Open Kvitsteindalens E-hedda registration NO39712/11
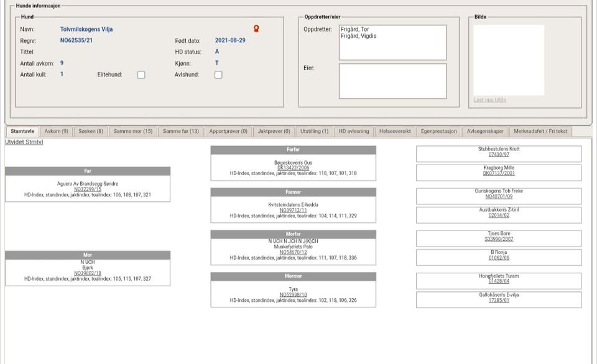Viewport: 597px width, 364px height. (x=293, y=210)
